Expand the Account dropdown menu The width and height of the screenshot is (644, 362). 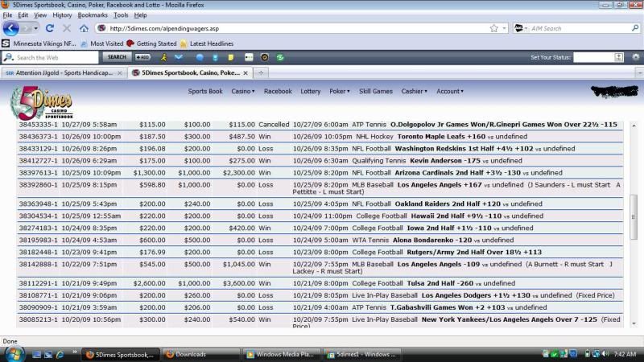tap(450, 91)
